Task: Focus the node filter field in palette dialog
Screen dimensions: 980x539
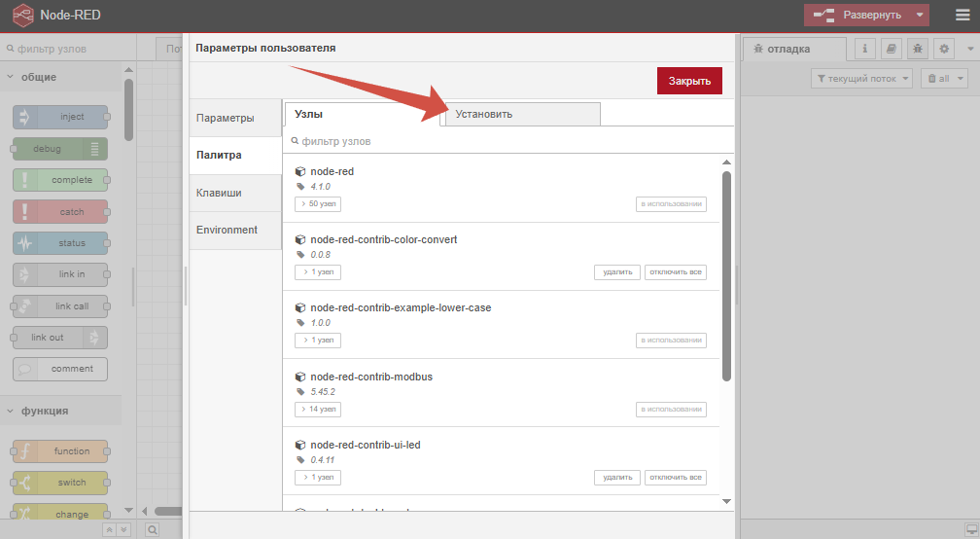Action: pyautogui.click(x=506, y=141)
